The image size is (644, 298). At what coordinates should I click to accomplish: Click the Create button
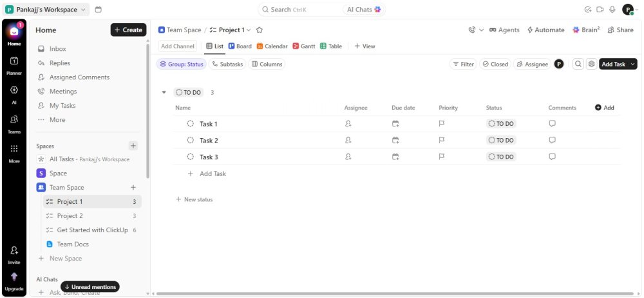pyautogui.click(x=129, y=30)
